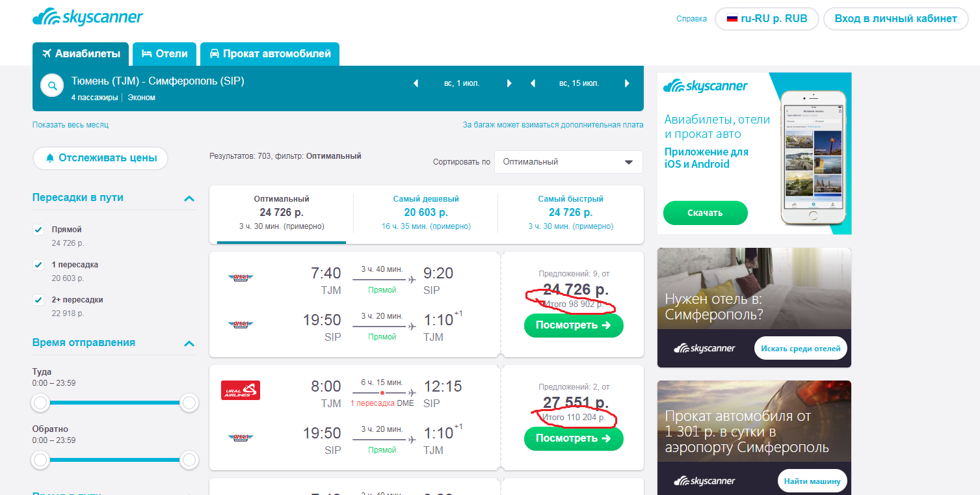Select the Самый дешевый results tab
This screenshot has height=495, width=980.
[426, 214]
